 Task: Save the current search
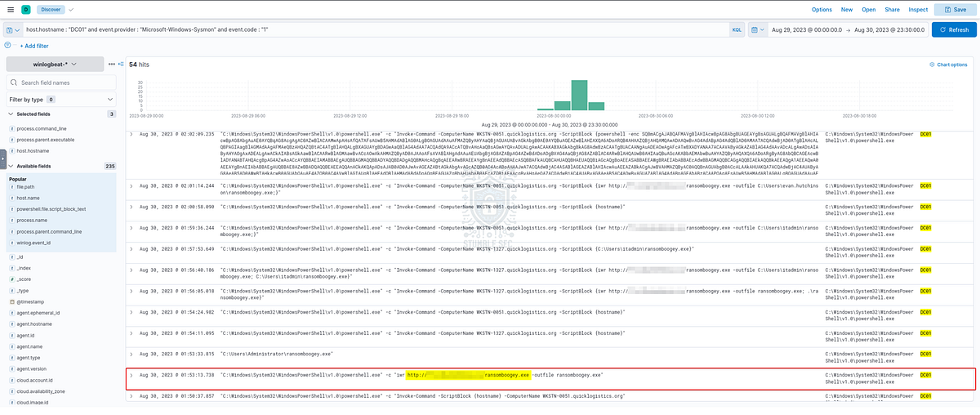coord(954,10)
